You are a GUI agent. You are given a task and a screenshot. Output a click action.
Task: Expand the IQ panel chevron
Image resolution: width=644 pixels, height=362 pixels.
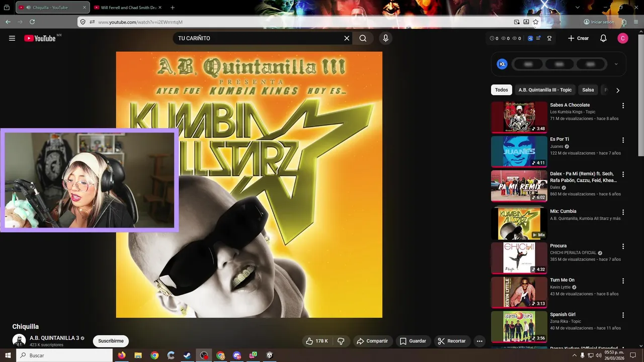(616, 64)
